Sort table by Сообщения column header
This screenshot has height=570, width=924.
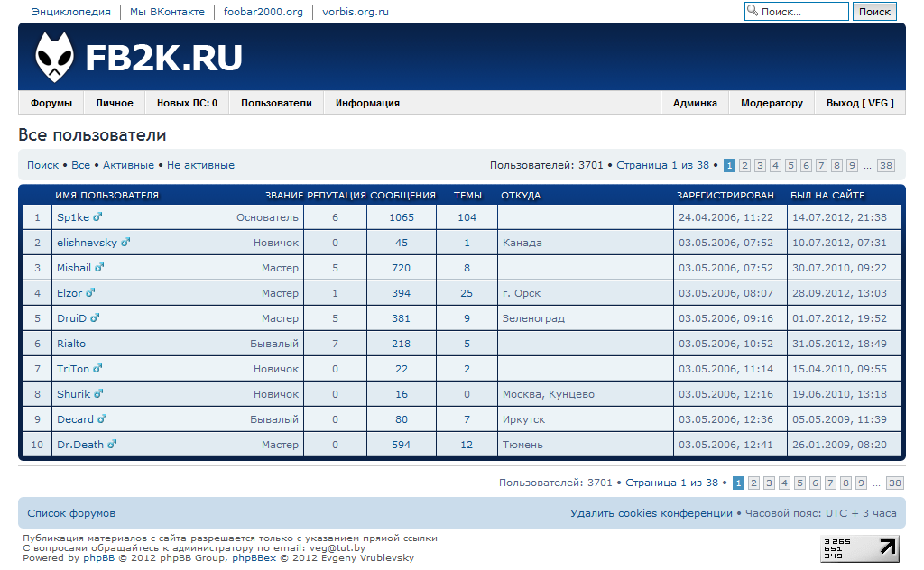(x=402, y=195)
